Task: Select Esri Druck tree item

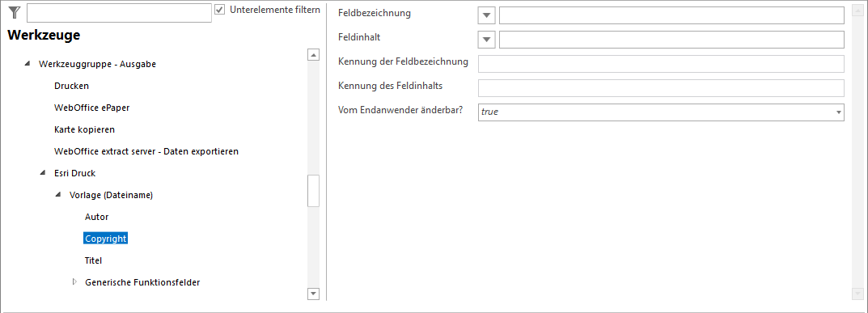Action: pyautogui.click(x=74, y=173)
